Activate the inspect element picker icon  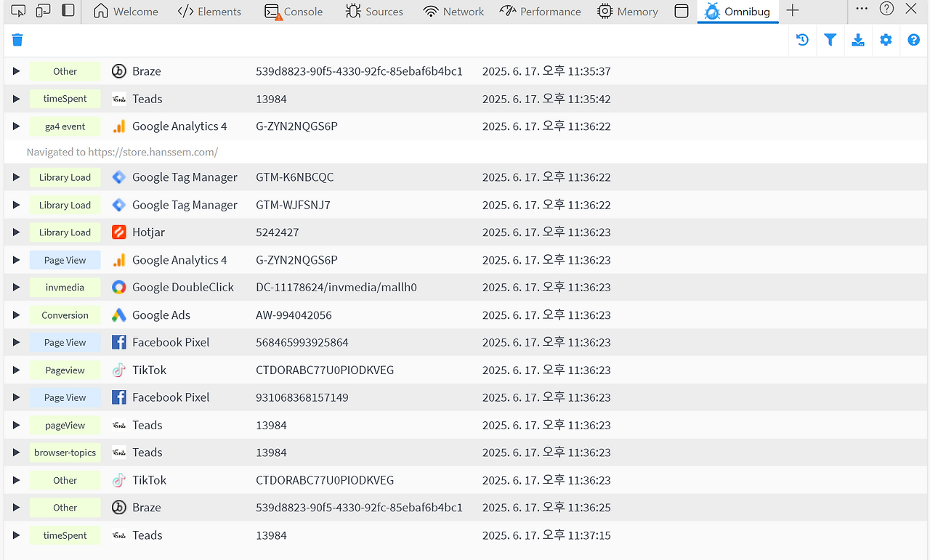pos(18,11)
